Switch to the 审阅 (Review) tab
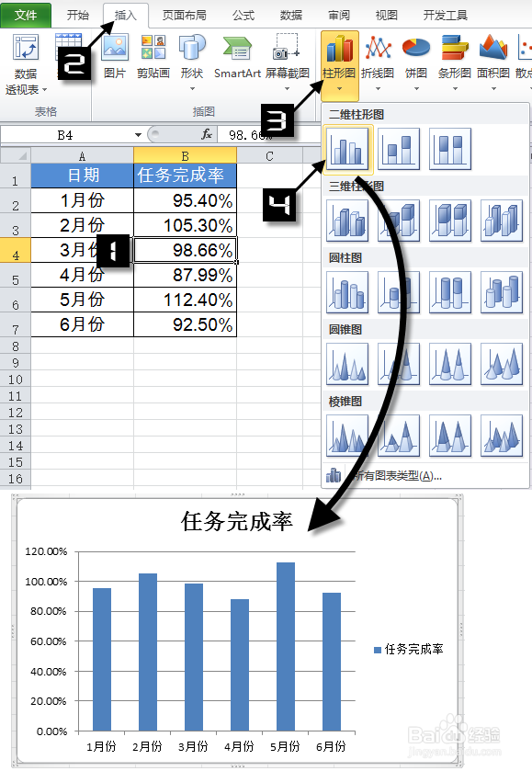Image resolution: width=532 pixels, height=771 pixels. point(339,16)
